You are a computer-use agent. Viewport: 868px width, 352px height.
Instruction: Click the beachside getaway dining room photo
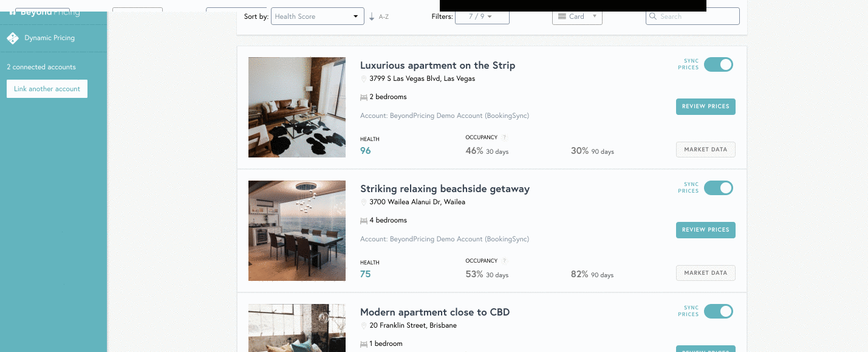[x=297, y=231]
